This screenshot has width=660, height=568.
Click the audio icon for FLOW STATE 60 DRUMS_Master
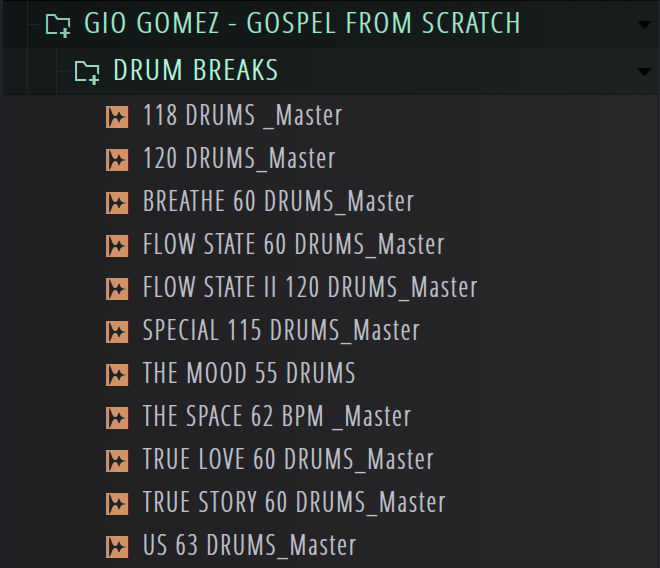[x=117, y=245]
